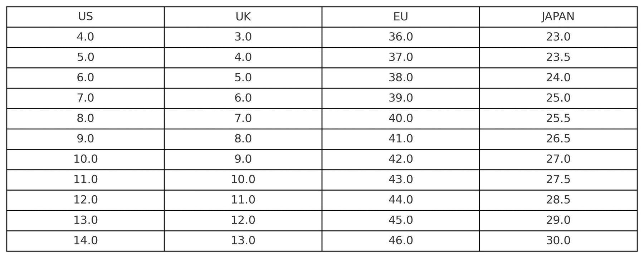Select the Japan 23.5 cell
Viewport: 644px width, 258px height.
(x=558, y=58)
